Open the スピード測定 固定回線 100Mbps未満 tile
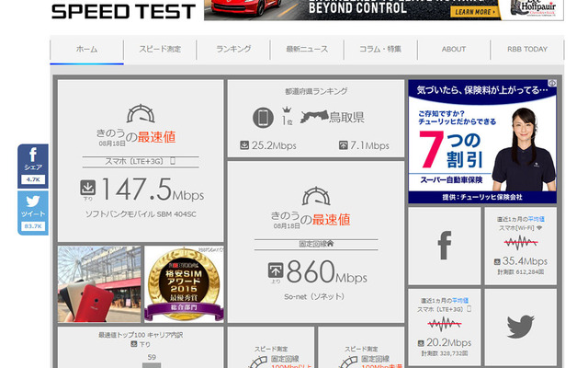 click(361, 348)
